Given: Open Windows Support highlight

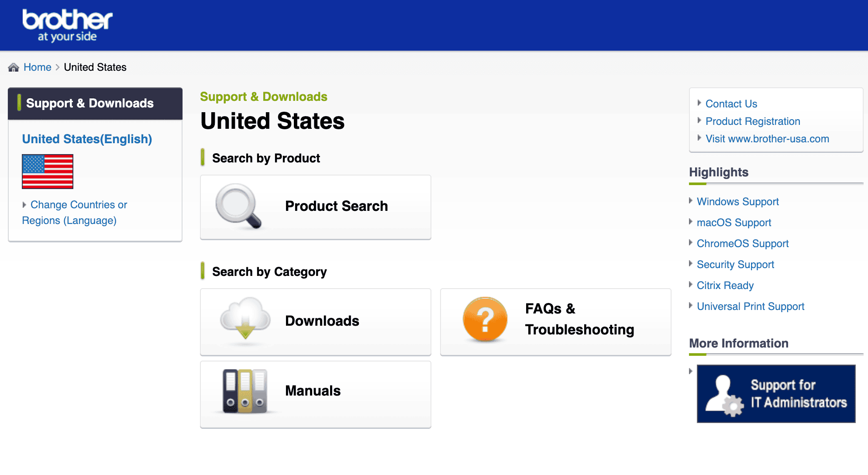Looking at the screenshot, I should [x=737, y=202].
